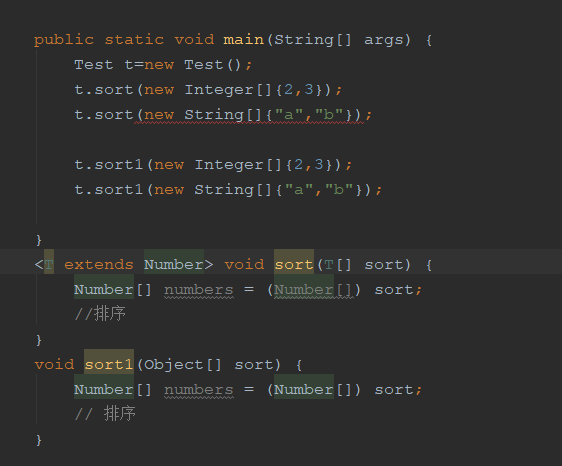Click the 'public' keyword in main declaration
Screen dimensions: 562x466
click(x=64, y=40)
